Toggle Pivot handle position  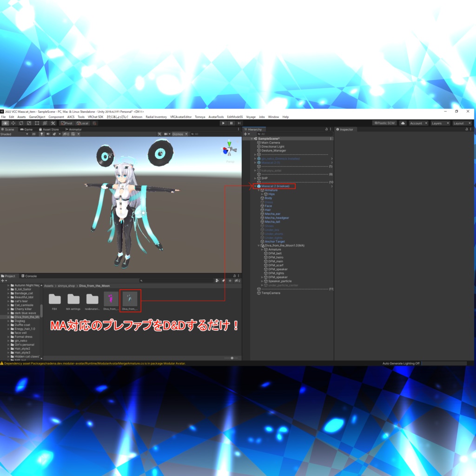(67, 123)
